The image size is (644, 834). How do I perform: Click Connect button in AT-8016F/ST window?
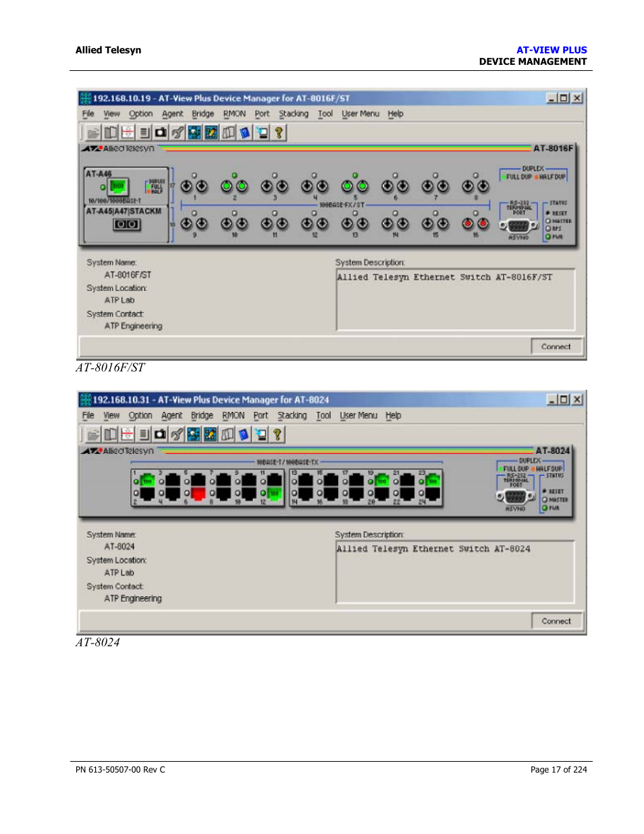(x=556, y=346)
